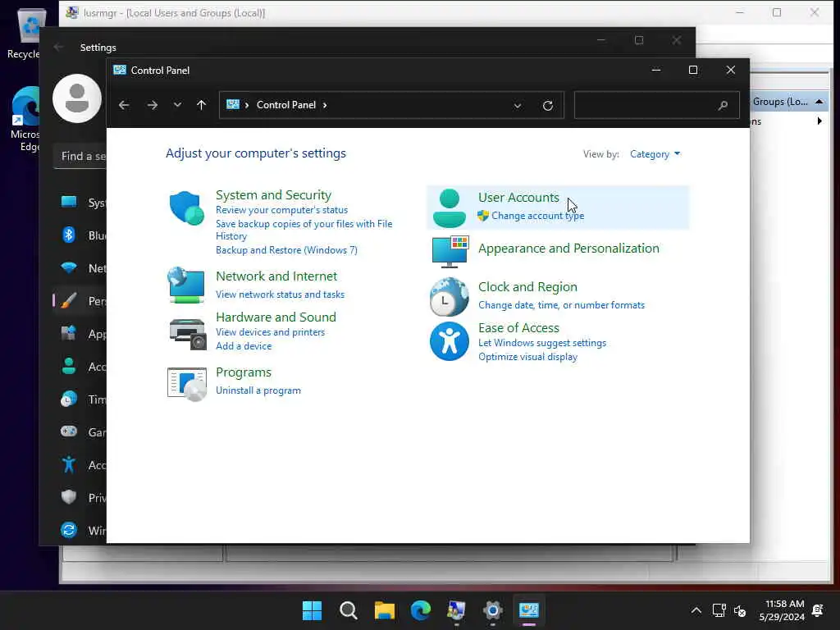Image resolution: width=840 pixels, height=630 pixels.
Task: Open the Programs category link
Action: pos(243,372)
